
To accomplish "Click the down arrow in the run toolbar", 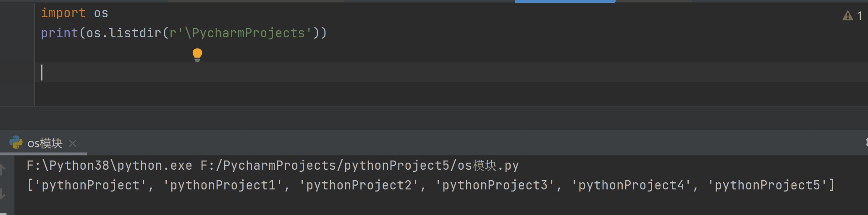I will (x=3, y=194).
